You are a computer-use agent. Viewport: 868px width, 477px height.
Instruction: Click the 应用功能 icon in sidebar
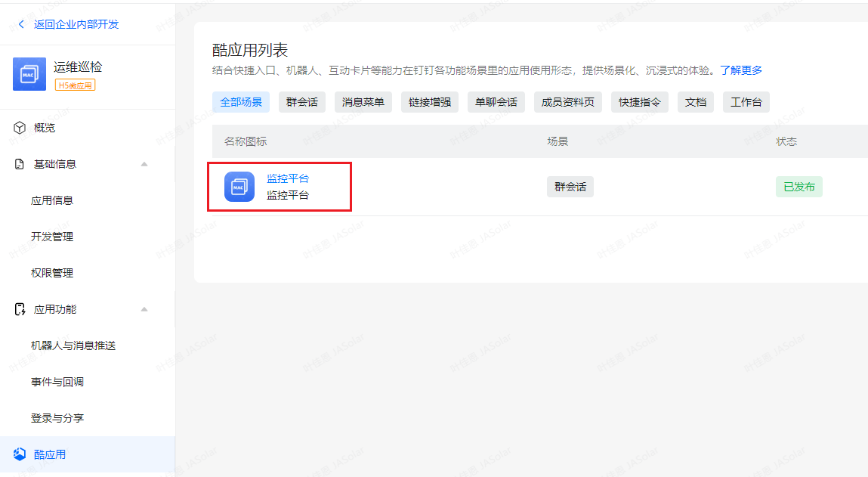pyautogui.click(x=20, y=309)
